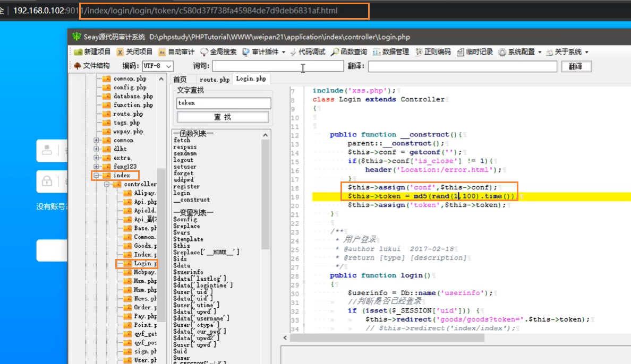Click '$template' in the variable list
The height and width of the screenshot is (364, 631).
(x=188, y=239)
